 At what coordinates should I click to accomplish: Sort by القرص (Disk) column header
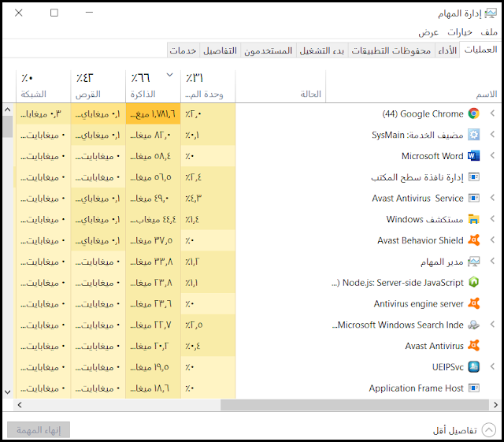[98, 86]
